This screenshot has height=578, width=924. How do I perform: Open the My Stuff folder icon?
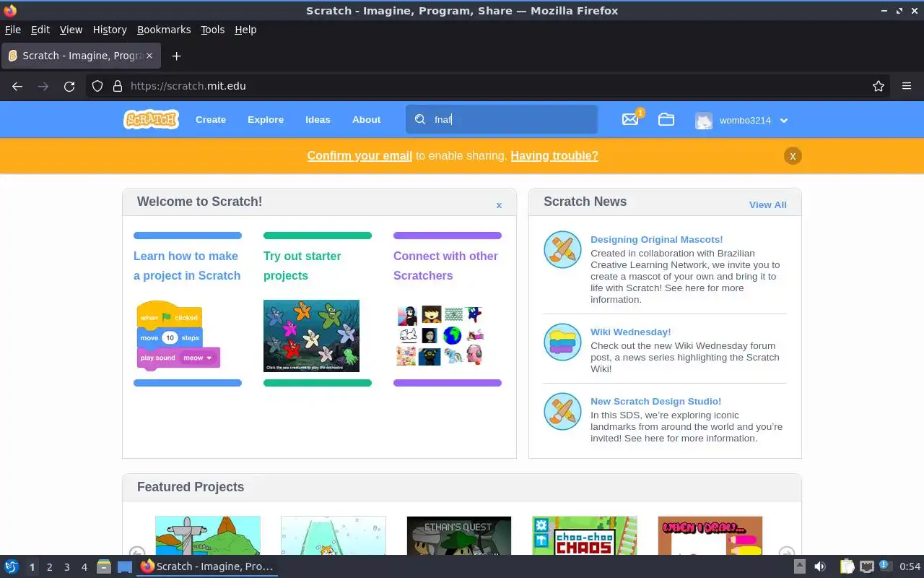click(666, 120)
